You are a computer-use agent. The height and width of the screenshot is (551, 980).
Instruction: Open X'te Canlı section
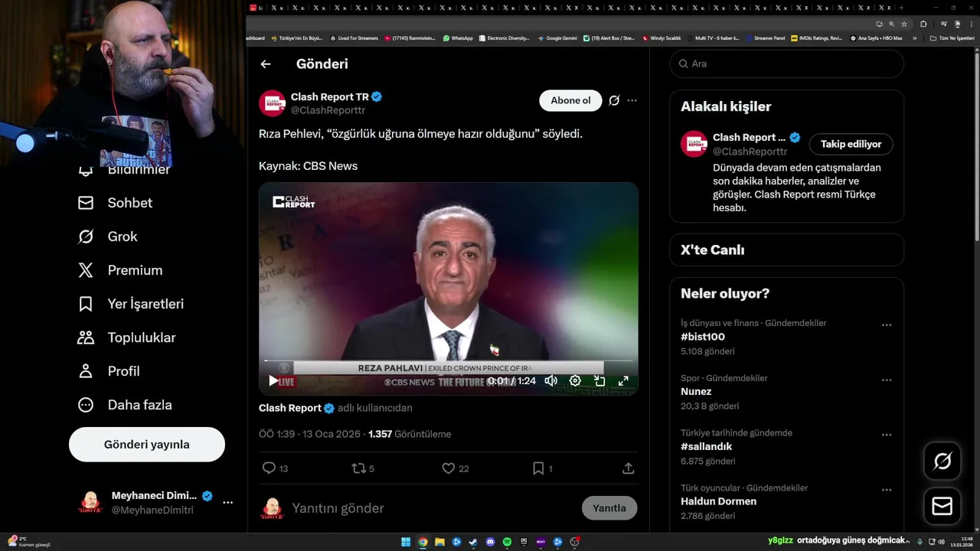click(x=787, y=249)
